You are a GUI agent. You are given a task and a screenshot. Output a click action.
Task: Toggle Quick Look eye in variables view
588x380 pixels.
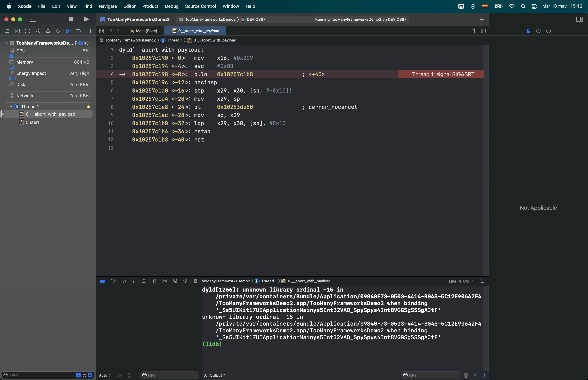tap(119, 375)
